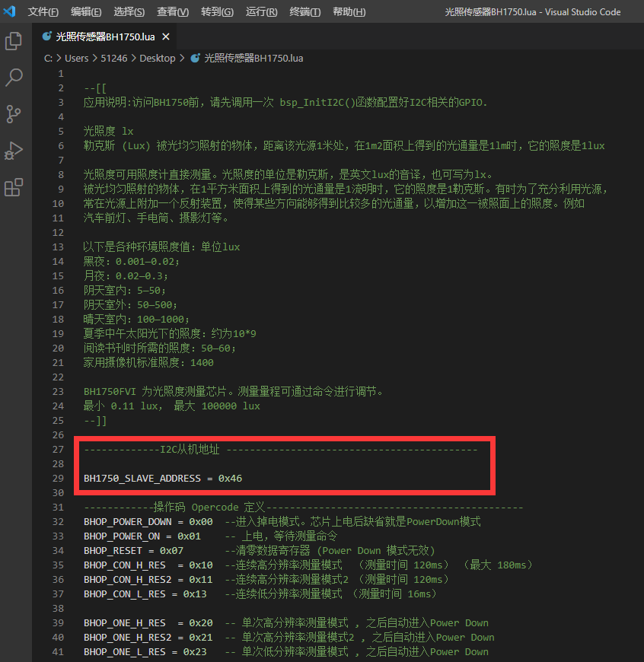Click the value 0x00 on line 32
Viewport: 644px width, 662px height.
(201, 522)
